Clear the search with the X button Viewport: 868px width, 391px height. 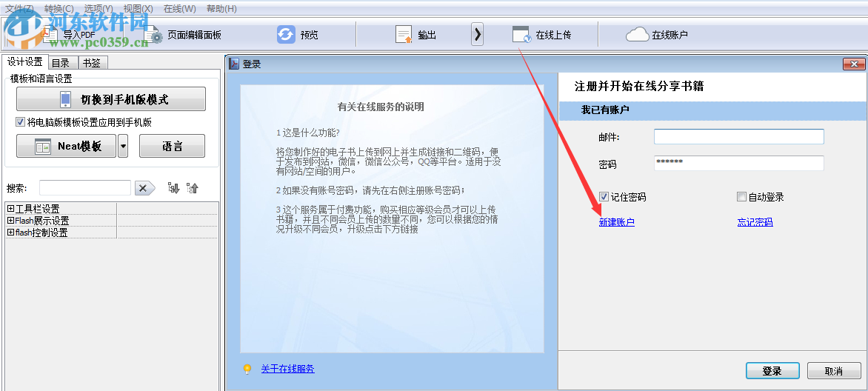[x=144, y=188]
